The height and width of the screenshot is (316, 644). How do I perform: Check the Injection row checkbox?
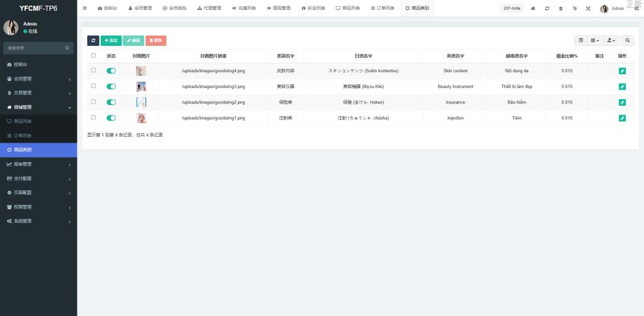coord(93,117)
